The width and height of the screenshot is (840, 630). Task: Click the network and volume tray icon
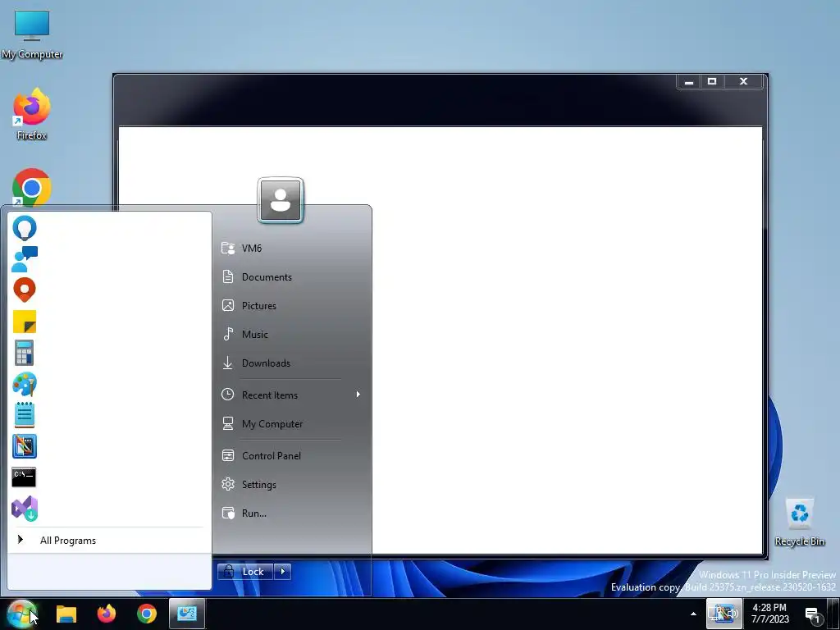724,614
